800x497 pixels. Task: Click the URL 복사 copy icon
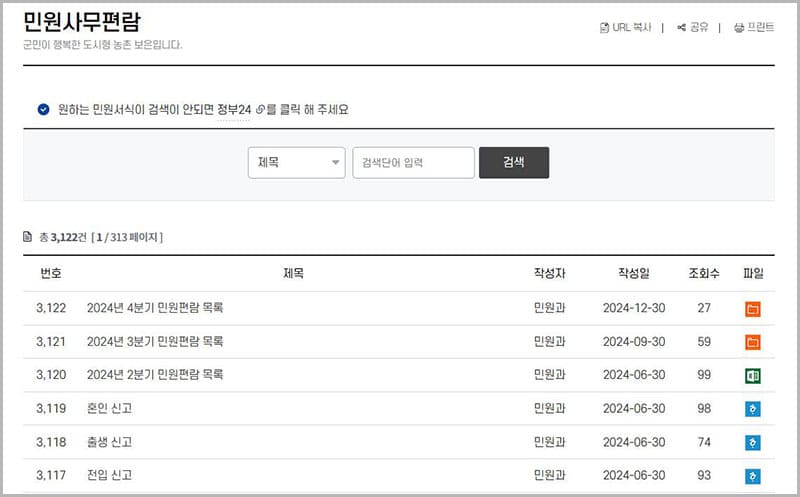pos(603,28)
